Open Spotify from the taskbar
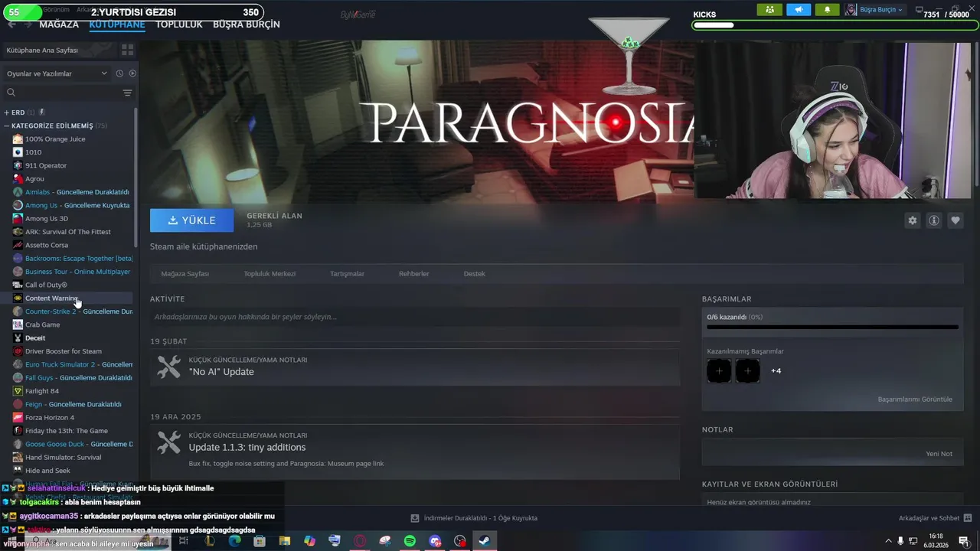 pos(410,541)
